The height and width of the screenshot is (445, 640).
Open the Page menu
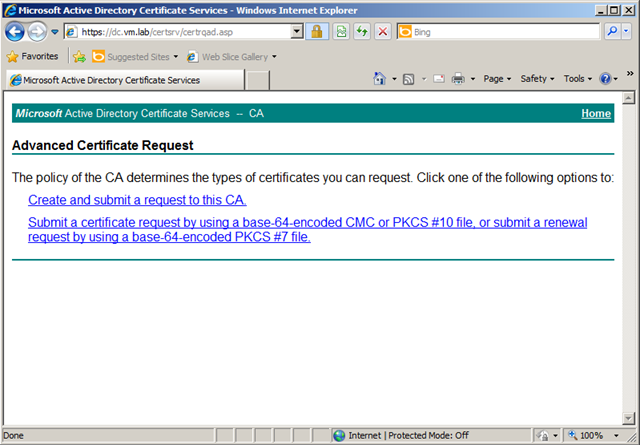pyautogui.click(x=497, y=79)
